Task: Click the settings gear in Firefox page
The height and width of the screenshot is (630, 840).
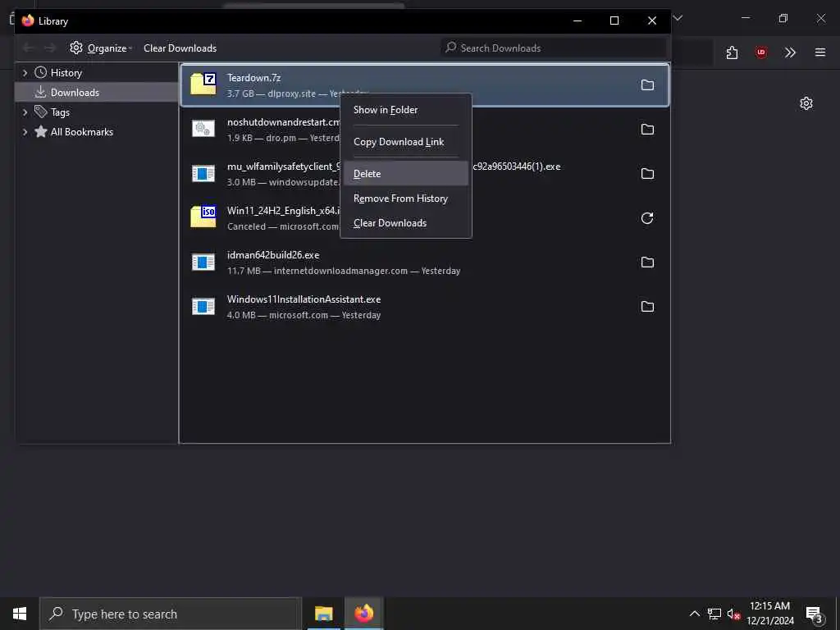Action: point(806,103)
